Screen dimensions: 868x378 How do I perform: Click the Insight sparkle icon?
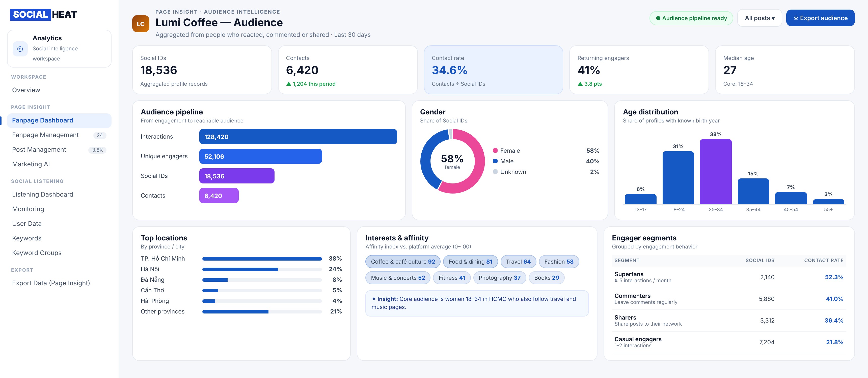[x=374, y=299]
